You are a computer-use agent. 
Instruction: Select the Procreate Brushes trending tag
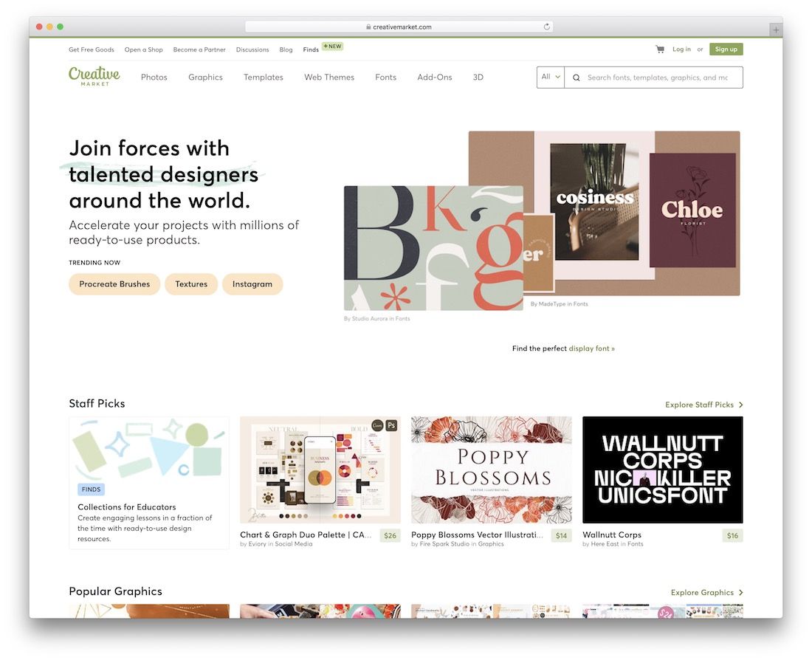point(114,284)
